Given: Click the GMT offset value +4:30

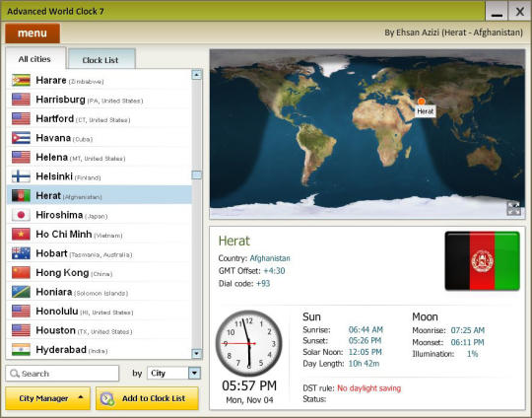Looking at the screenshot, I should coord(274,271).
